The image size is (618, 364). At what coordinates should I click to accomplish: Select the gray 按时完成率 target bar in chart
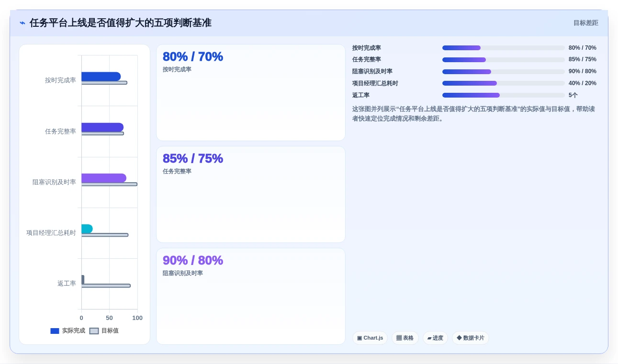tap(104, 83)
